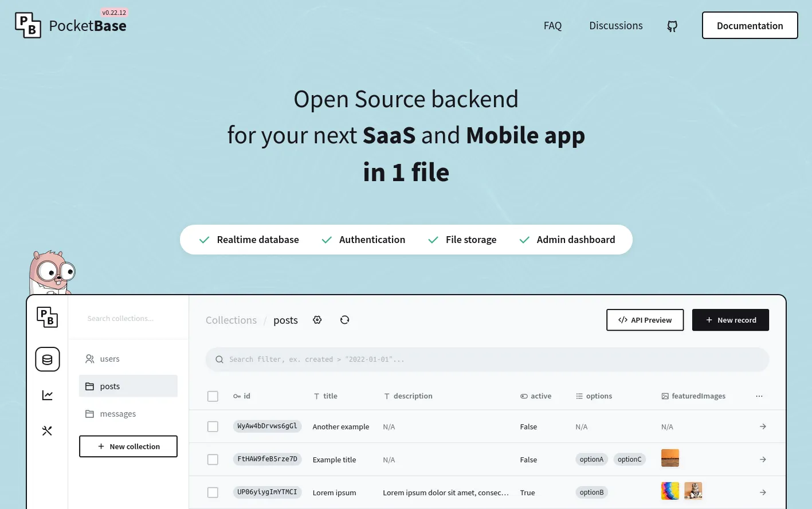Select the users collection
This screenshot has height=509, width=812.
tap(128, 359)
